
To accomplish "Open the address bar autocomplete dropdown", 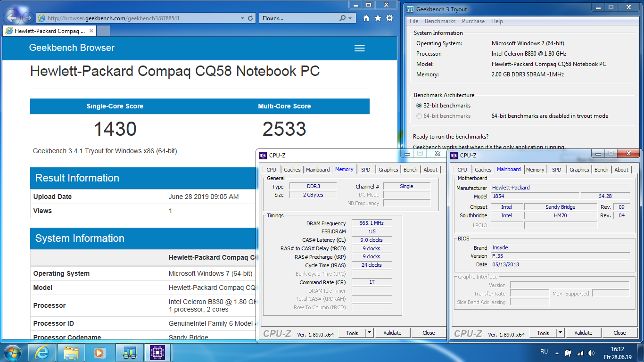I will pos(242,18).
